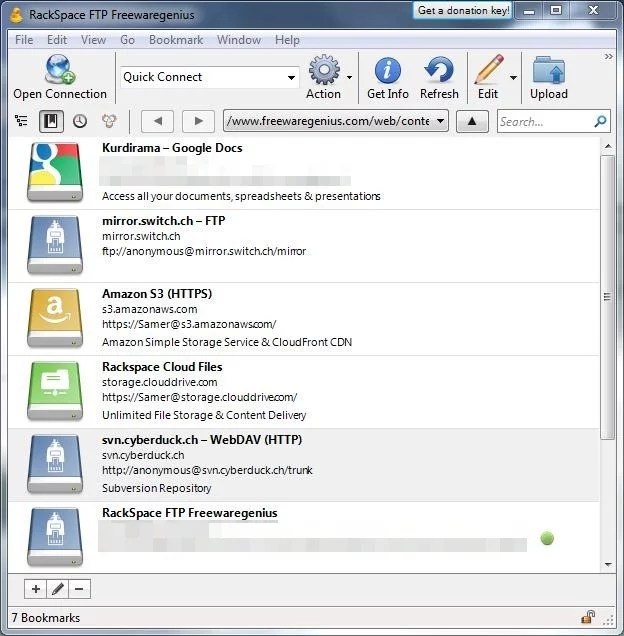
Task: Click the Get Info icon
Action: (387, 70)
